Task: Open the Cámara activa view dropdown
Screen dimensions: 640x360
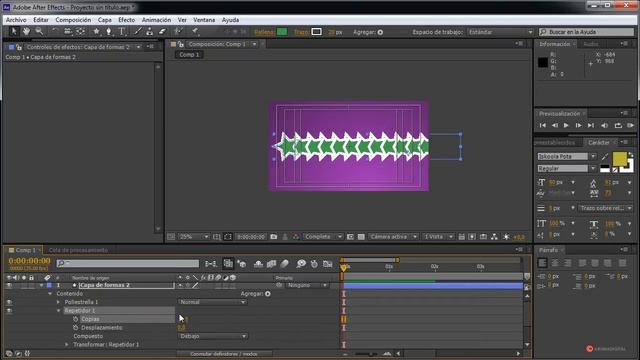Action: (x=393, y=237)
